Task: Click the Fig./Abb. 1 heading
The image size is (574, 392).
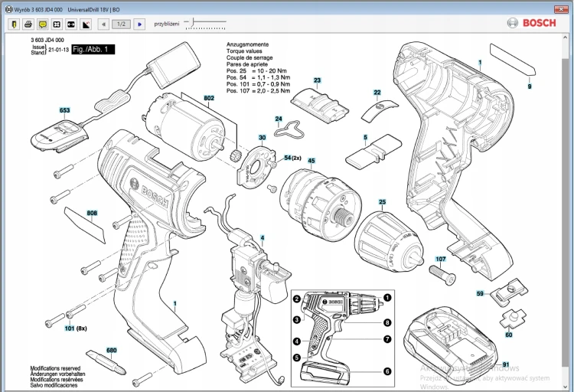Action: coord(93,50)
